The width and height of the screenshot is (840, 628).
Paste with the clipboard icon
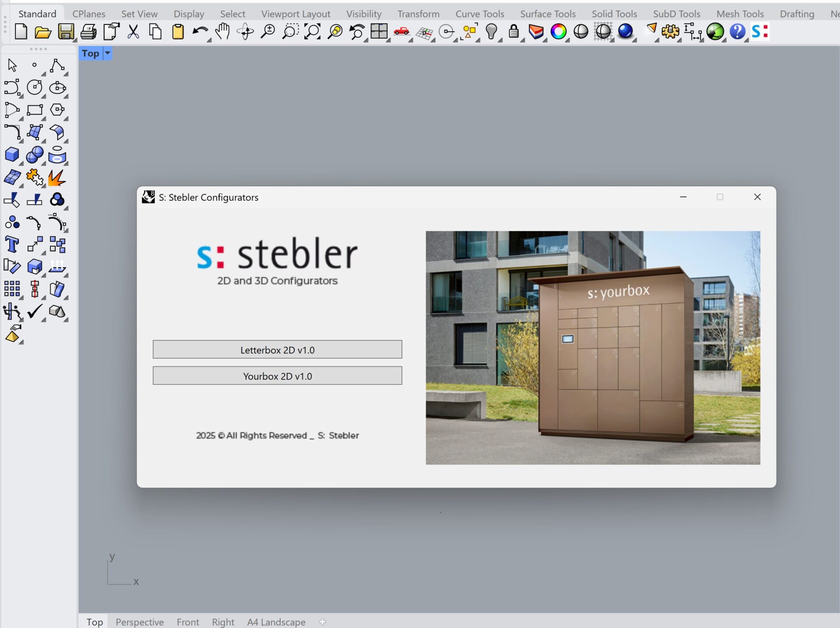click(178, 32)
